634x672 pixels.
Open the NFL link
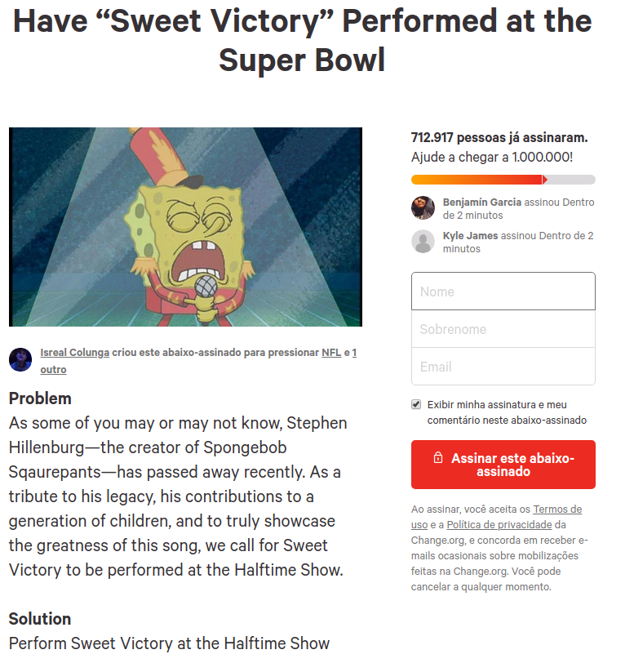[331, 353]
